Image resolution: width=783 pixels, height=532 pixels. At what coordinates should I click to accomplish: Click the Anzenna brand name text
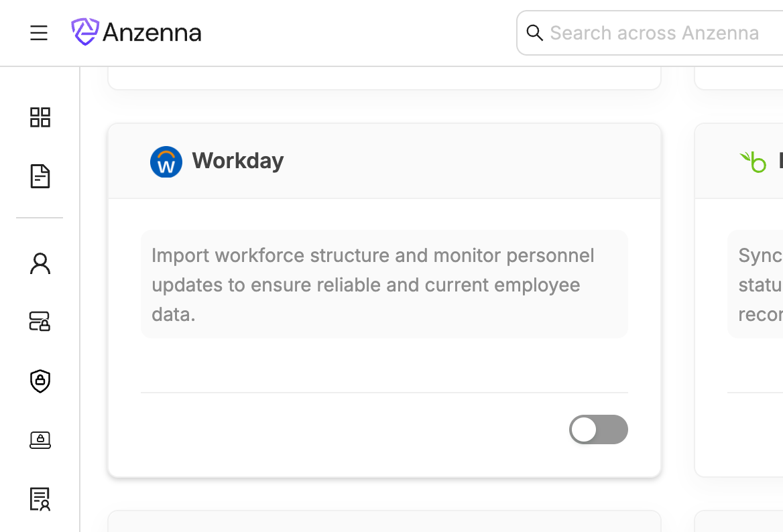(x=152, y=33)
